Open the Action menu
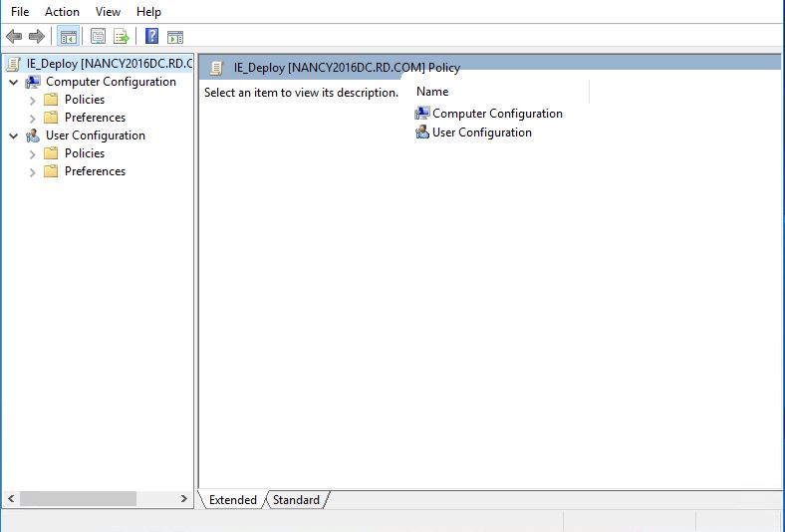The height and width of the screenshot is (532, 785). pyautogui.click(x=62, y=12)
